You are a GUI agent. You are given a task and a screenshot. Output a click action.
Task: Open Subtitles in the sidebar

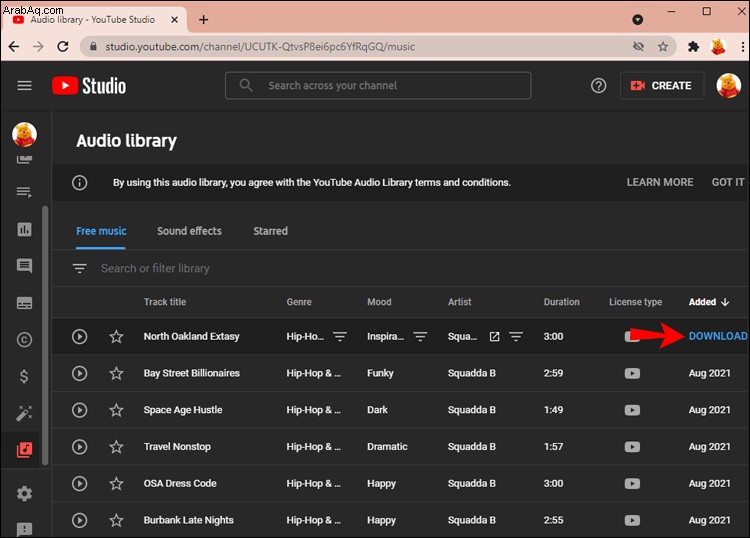(x=24, y=303)
